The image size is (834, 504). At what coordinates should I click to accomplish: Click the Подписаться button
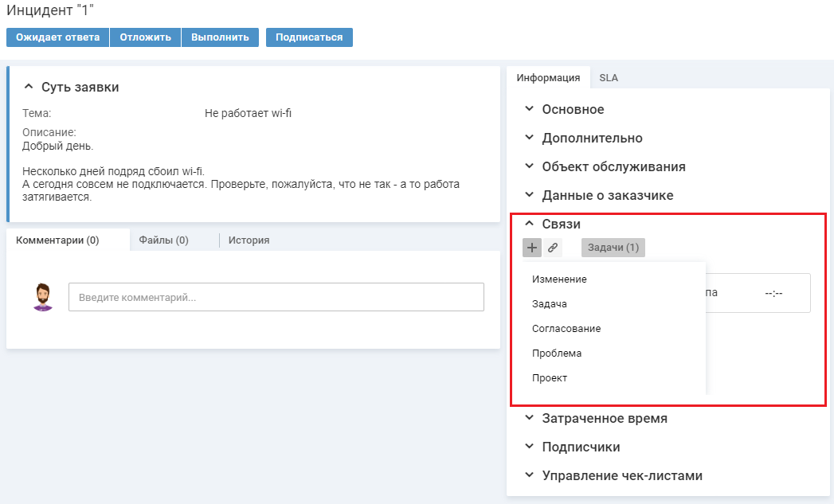coord(309,37)
